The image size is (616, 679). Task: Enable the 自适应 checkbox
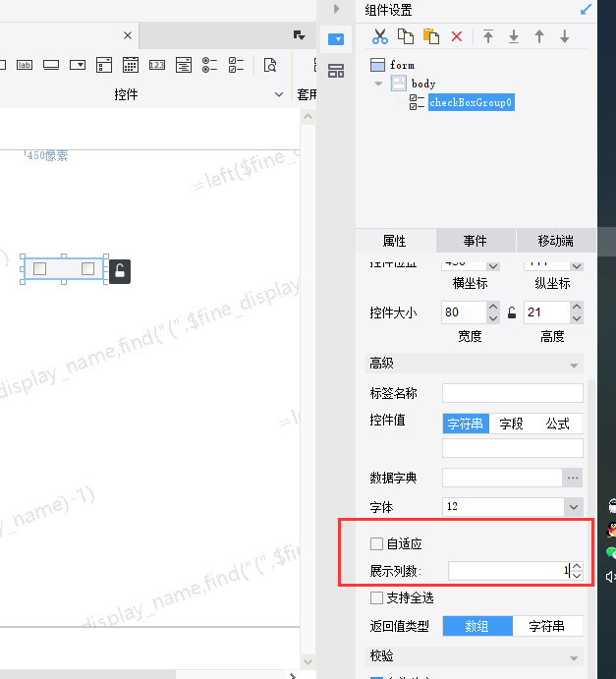tap(376, 543)
